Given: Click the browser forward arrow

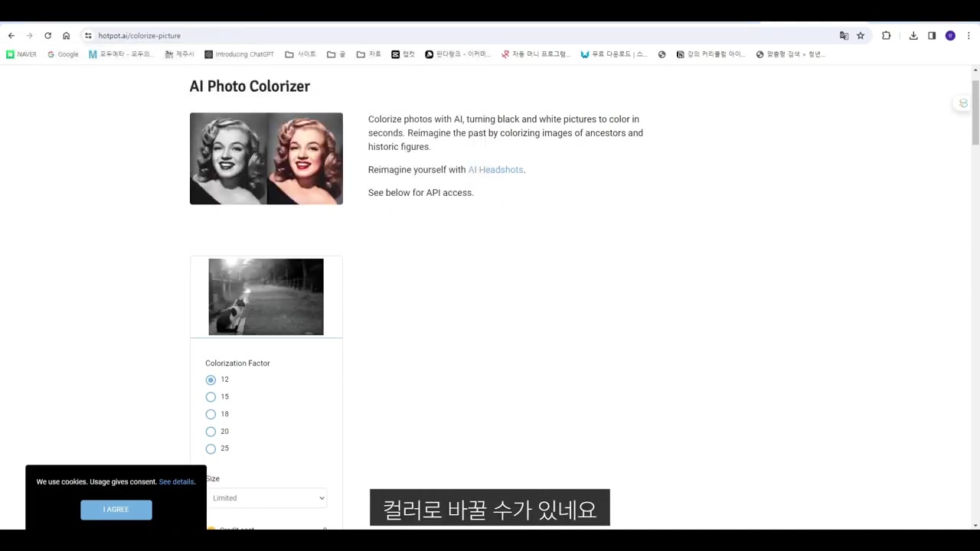Looking at the screenshot, I should 29,36.
